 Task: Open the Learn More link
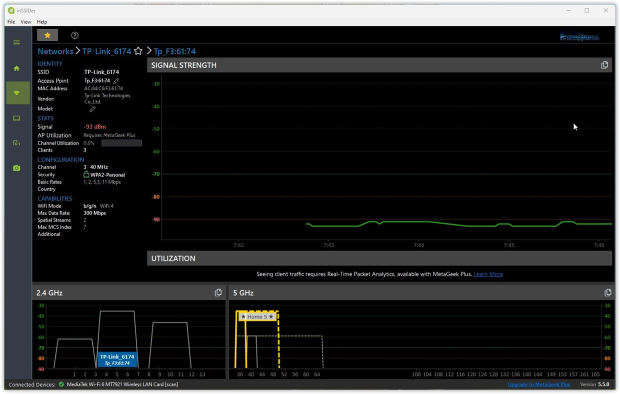tap(488, 274)
